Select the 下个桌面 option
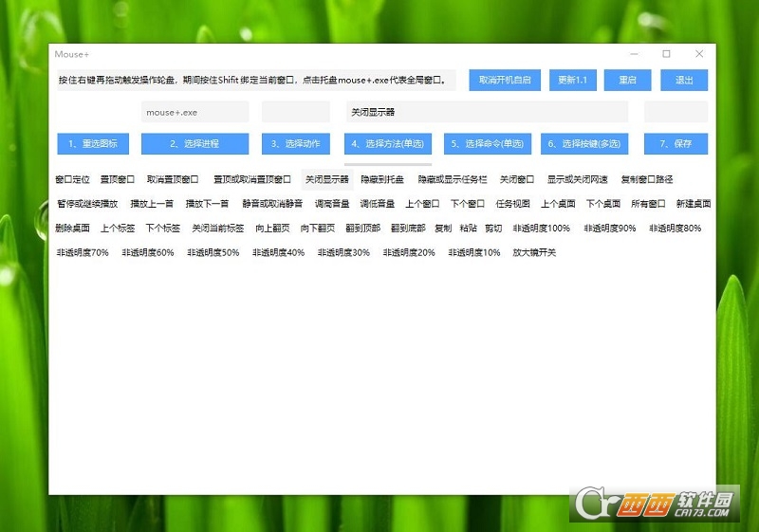The height and width of the screenshot is (532, 759). pyautogui.click(x=603, y=204)
